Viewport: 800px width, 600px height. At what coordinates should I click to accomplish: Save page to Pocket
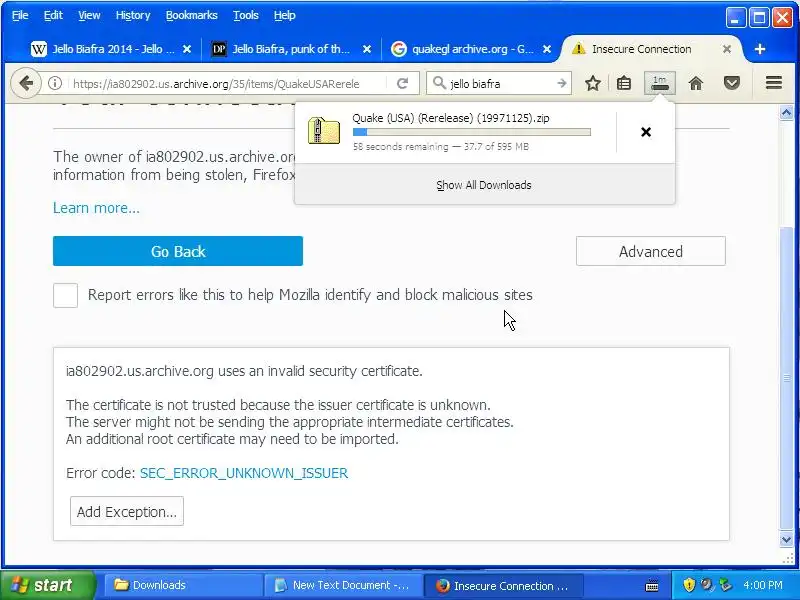pos(732,83)
